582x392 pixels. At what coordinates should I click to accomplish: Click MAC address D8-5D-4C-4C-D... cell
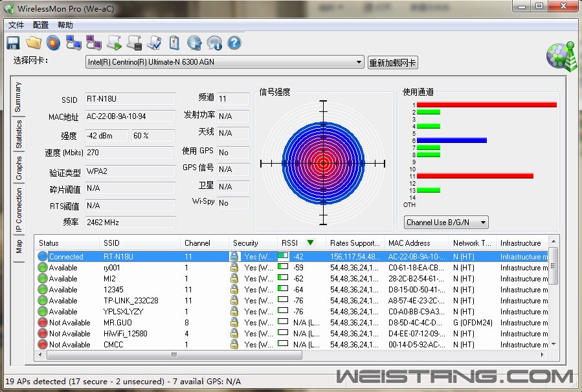point(416,322)
